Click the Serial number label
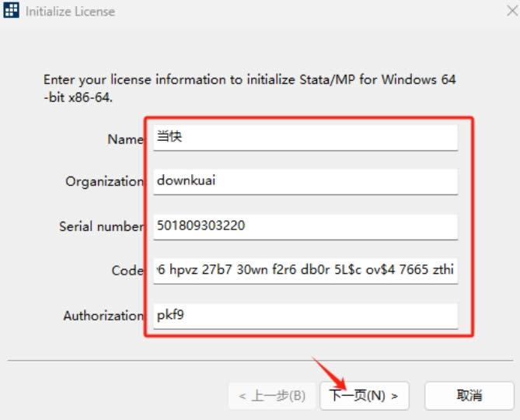The width and height of the screenshot is (520, 420). [101, 226]
